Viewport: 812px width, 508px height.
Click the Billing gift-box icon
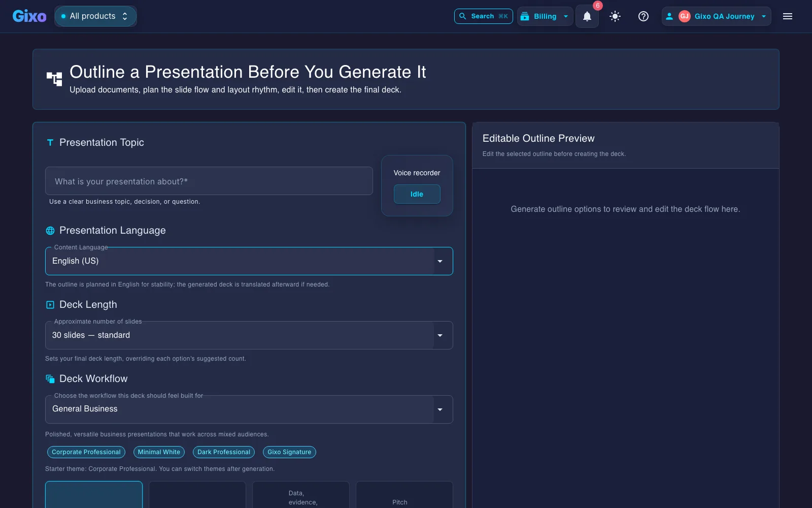click(x=525, y=16)
